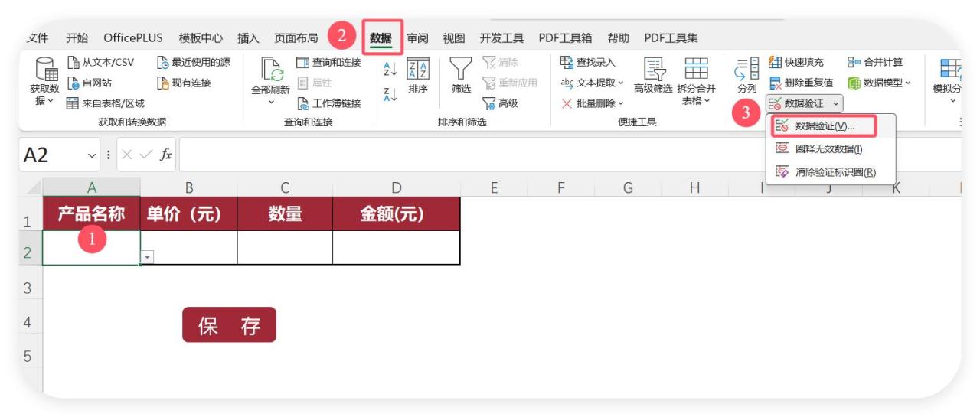Click 来自表格/区域
980x417 pixels.
(x=106, y=103)
